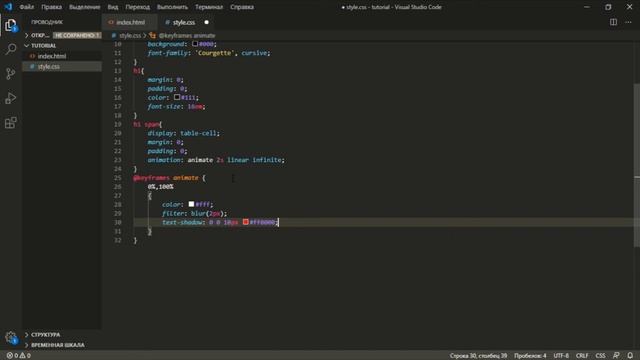Click the feedback icon in status bar
The width and height of the screenshot is (640, 360).
coord(616,356)
